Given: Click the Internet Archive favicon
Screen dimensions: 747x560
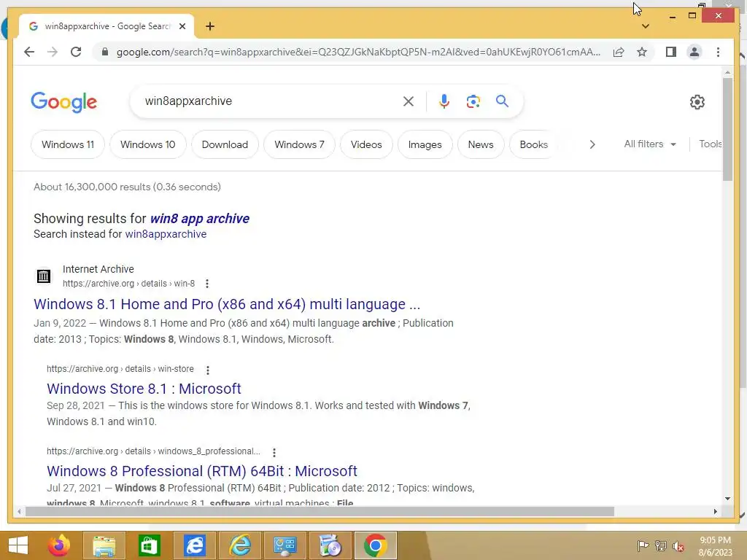Looking at the screenshot, I should coord(43,276).
